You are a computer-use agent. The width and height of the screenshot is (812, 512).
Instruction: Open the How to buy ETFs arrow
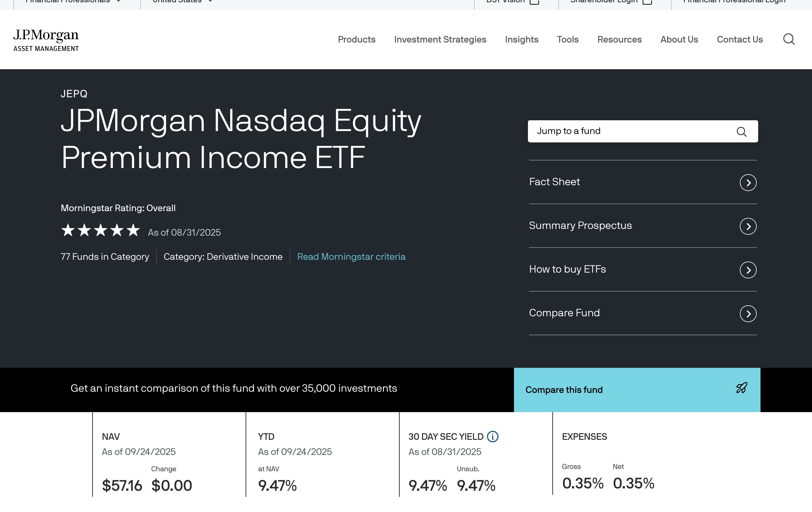(x=748, y=270)
